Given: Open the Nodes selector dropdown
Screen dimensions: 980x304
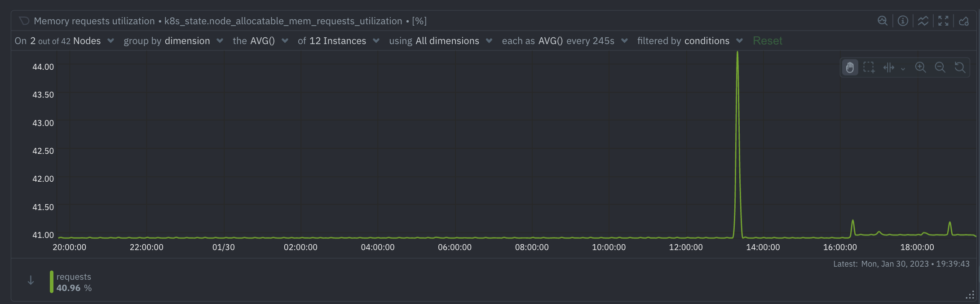Looking at the screenshot, I should [64, 41].
